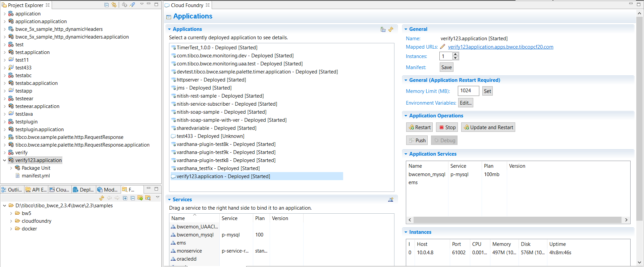Collapse the verify123.application tree node
This screenshot has width=644, height=267.
[x=4, y=160]
